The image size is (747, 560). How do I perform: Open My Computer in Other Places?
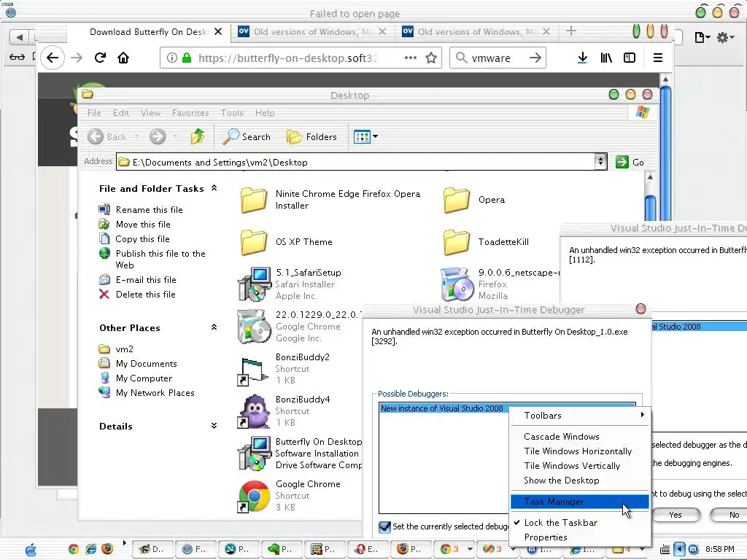coord(144,378)
